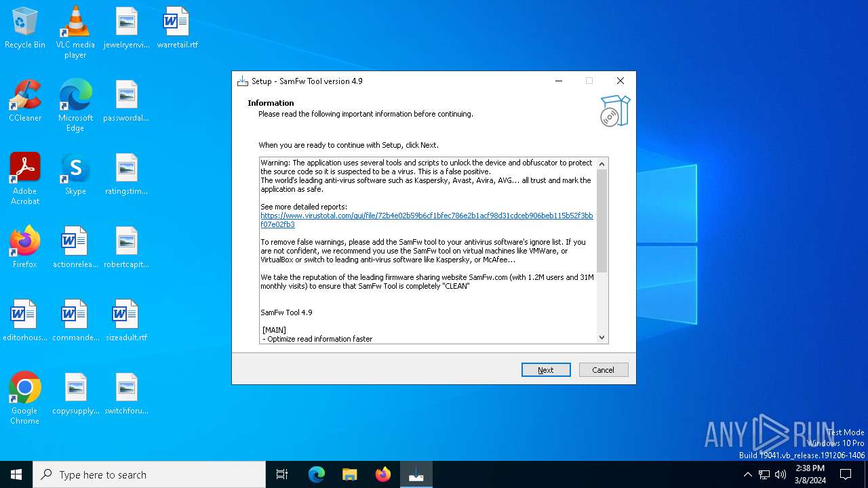Select the switchforu image file icon
Viewport: 868px width, 488px height.
point(126,394)
